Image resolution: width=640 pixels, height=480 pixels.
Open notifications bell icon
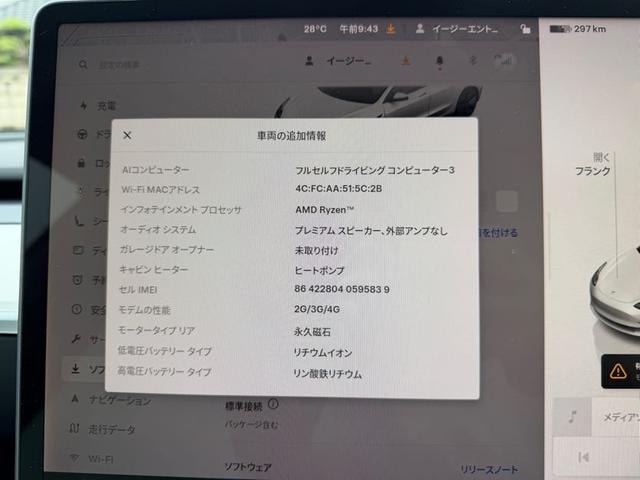coord(440,62)
